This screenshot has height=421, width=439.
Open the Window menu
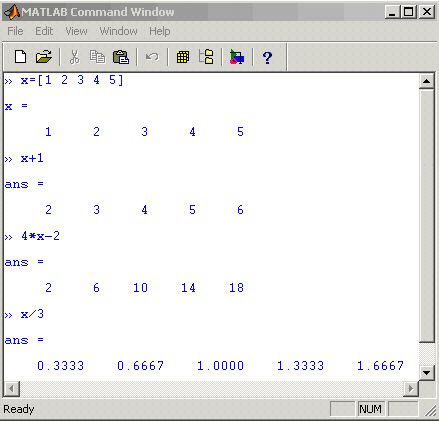[118, 31]
